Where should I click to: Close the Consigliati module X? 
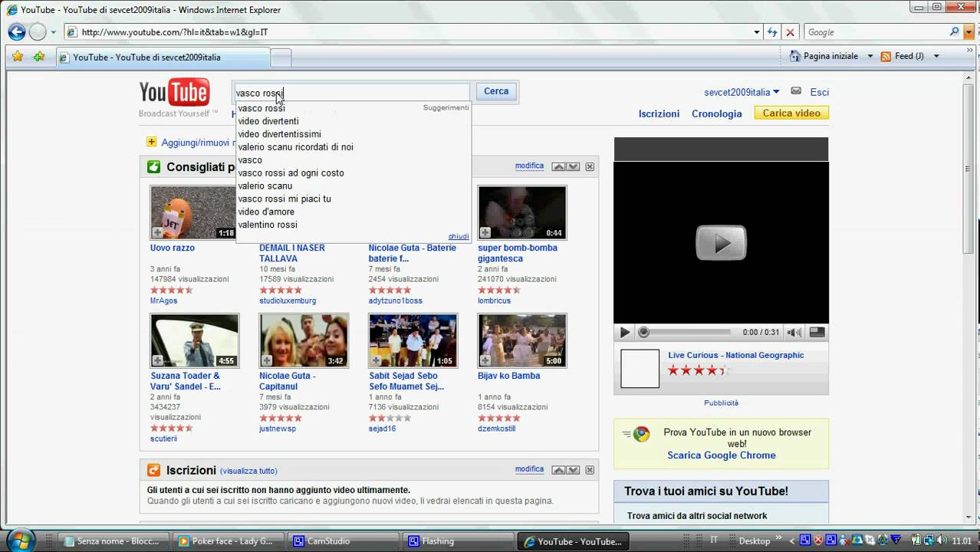tap(590, 166)
